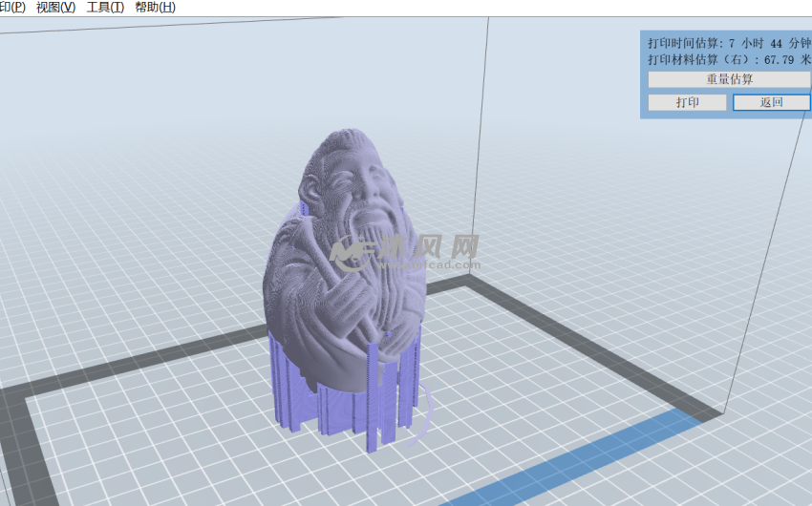Click the 重量估算 weight estimate button

(729, 79)
